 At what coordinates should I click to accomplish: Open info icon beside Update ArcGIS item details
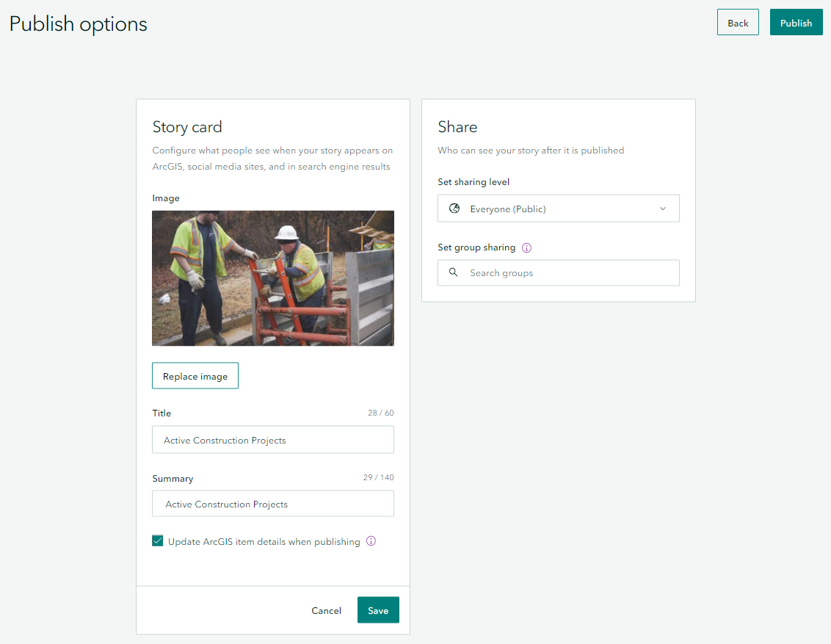click(x=371, y=541)
